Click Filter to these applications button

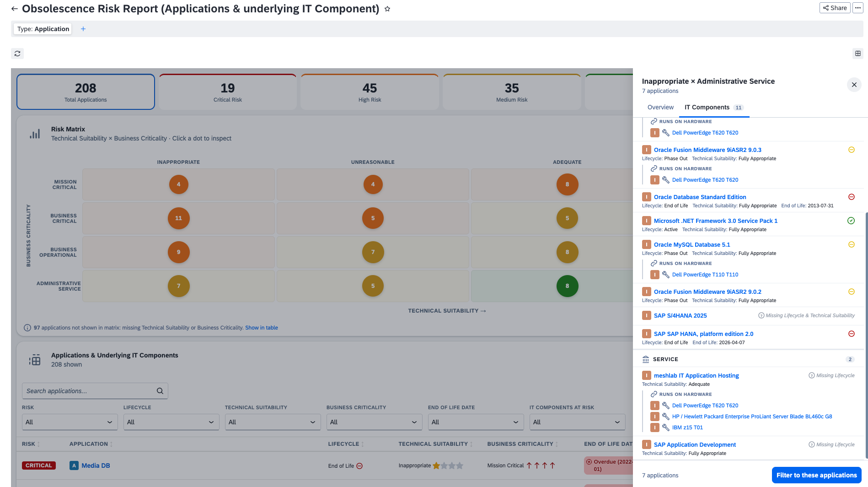pyautogui.click(x=816, y=475)
